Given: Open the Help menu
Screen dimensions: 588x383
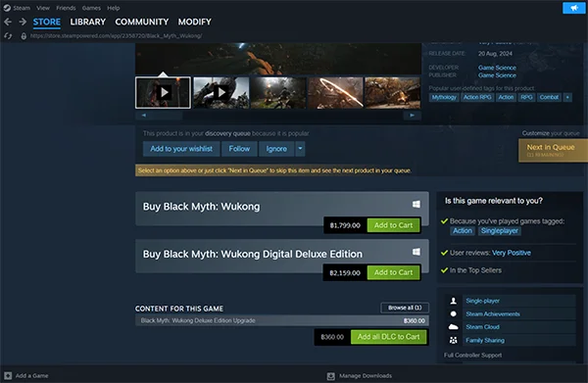Looking at the screenshot, I should 114,8.
